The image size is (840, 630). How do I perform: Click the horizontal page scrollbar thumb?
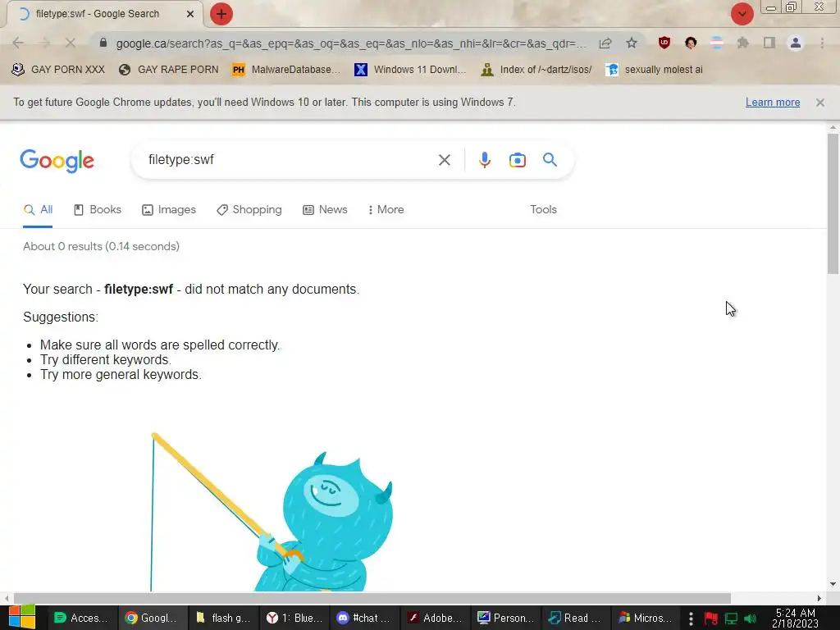pos(372,598)
